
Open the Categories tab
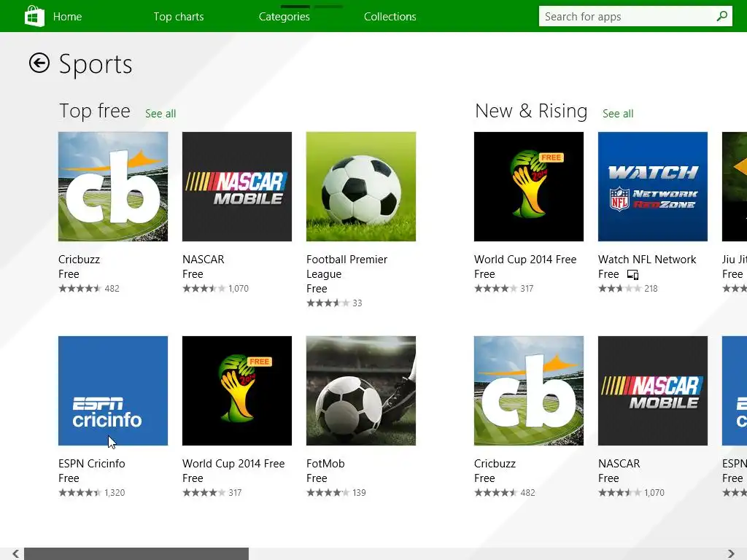(284, 17)
